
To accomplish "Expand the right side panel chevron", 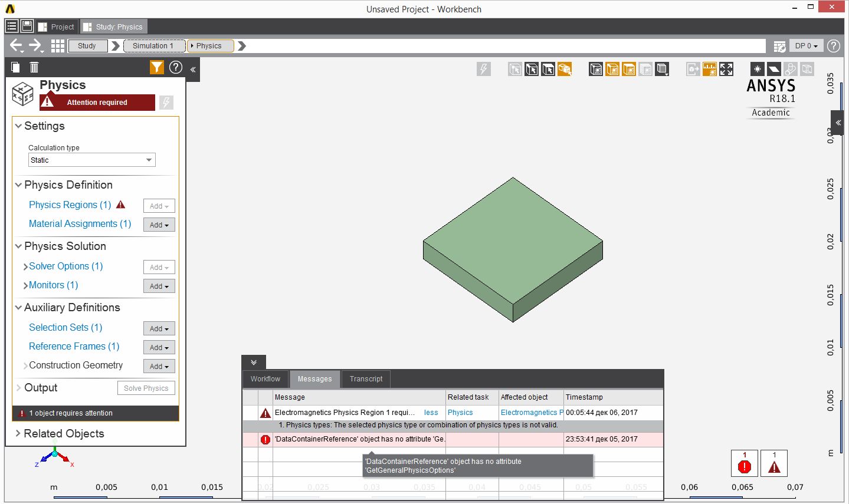I will point(838,123).
